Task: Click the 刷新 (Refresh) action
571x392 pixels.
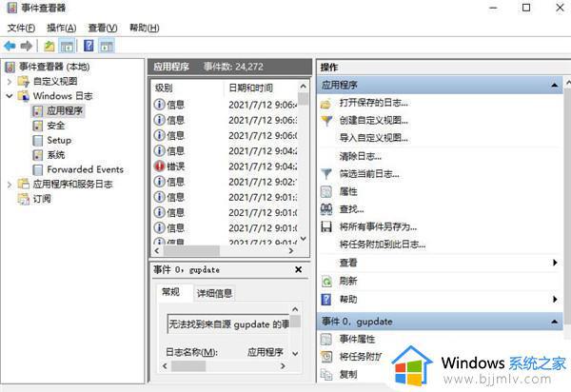Action: click(348, 282)
